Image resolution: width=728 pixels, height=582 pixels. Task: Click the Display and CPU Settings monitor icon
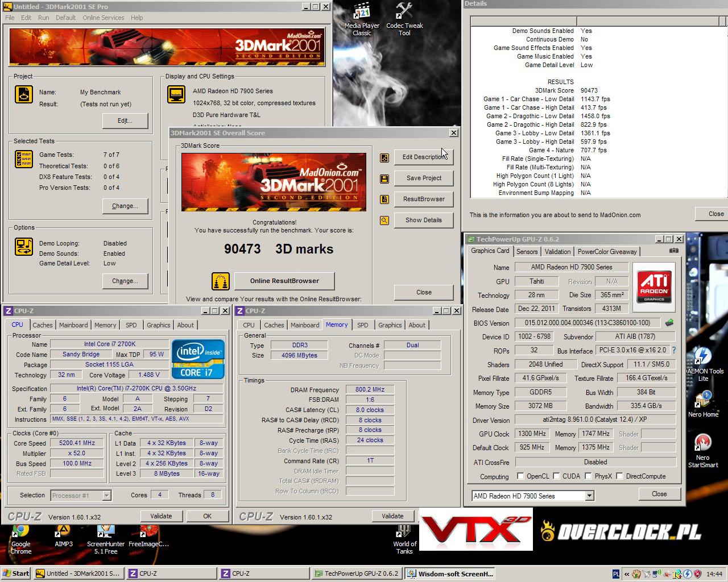[176, 94]
